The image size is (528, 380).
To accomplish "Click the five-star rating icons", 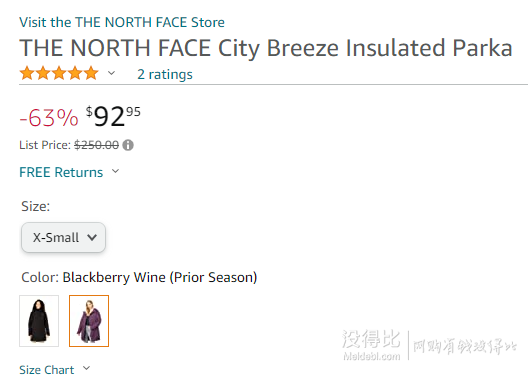I will [59, 73].
